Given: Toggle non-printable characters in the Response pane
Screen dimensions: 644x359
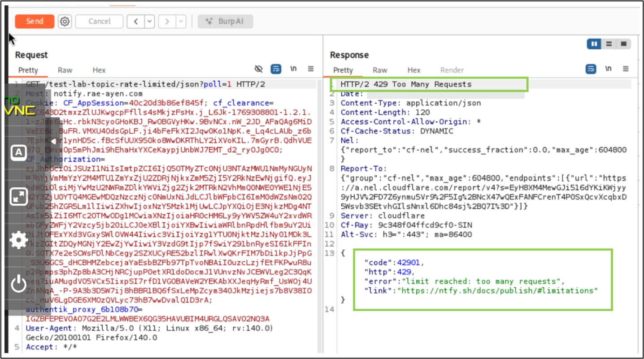Looking at the screenshot, I should 609,69.
